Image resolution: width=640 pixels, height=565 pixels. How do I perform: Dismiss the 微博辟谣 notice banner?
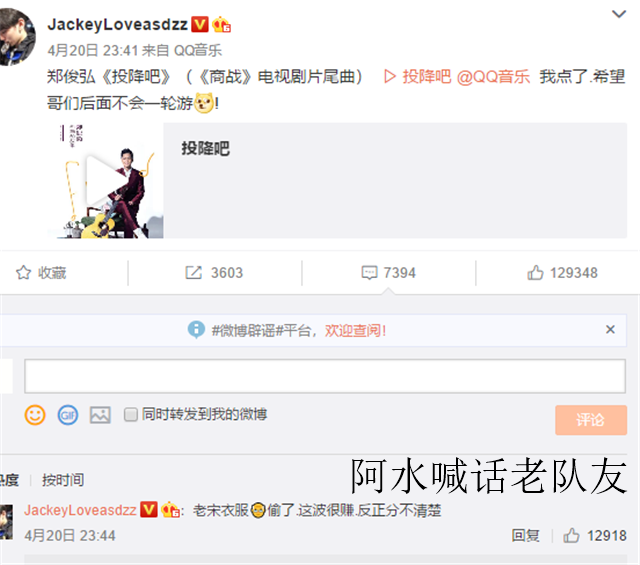point(610,329)
